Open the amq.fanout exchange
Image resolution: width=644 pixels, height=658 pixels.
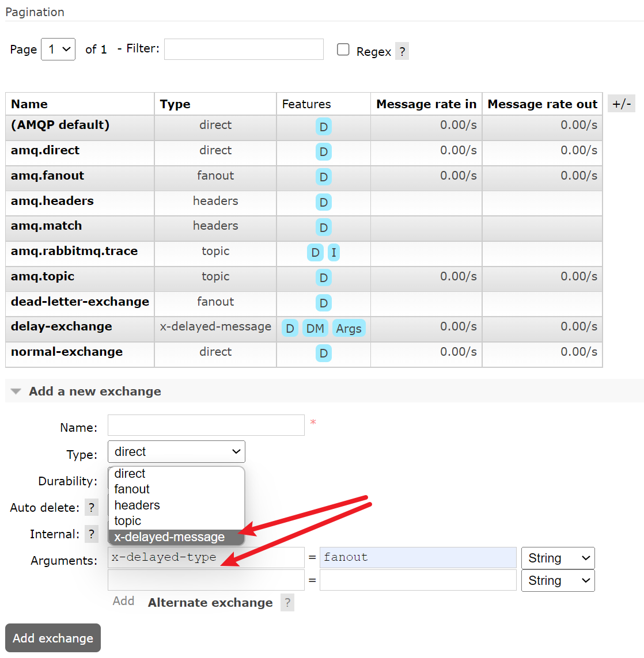point(47,176)
